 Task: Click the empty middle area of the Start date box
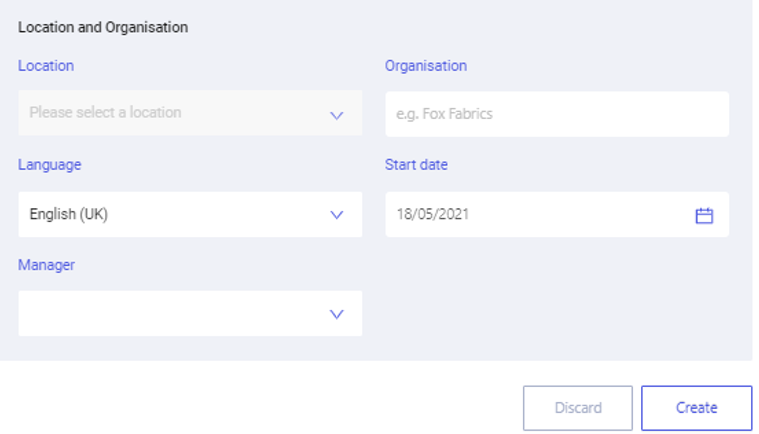tap(581, 214)
